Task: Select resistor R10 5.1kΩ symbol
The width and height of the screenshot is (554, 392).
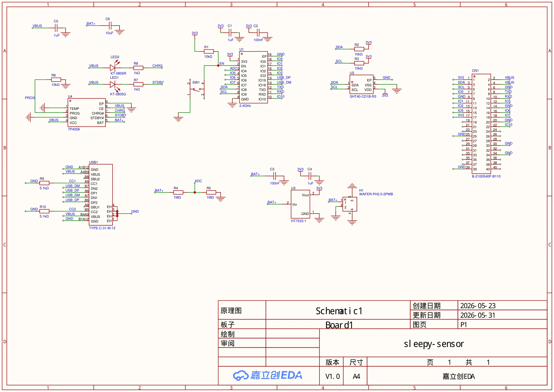Action: (44, 211)
